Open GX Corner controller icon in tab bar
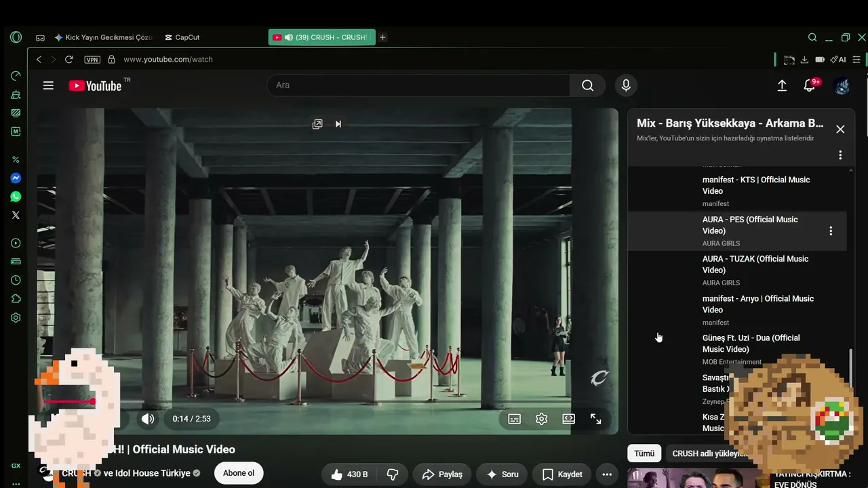This screenshot has width=868, height=488. coord(40,38)
